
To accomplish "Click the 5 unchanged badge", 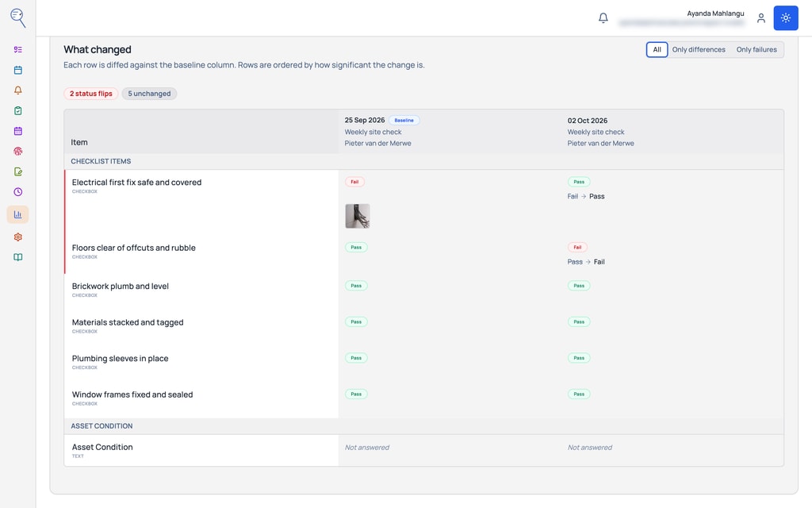I will [149, 94].
